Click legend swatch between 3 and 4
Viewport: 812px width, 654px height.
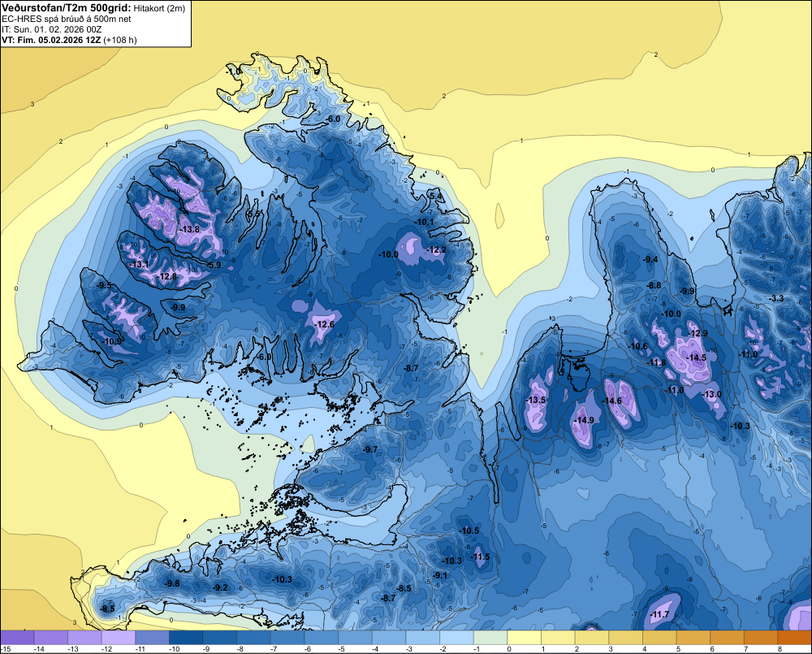[x=626, y=638]
